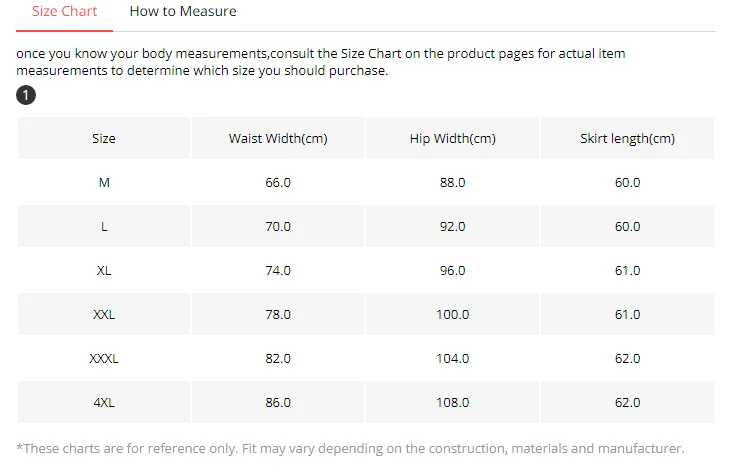Image resolution: width=736 pixels, height=475 pixels.
Task: Open the Size Chart tab
Action: coord(64,11)
